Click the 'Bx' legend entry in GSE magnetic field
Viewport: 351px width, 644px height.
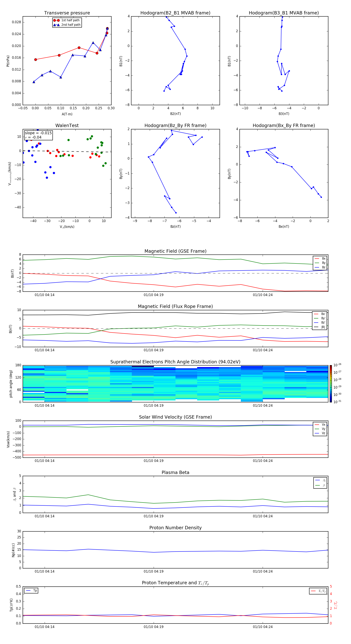[x=320, y=259]
